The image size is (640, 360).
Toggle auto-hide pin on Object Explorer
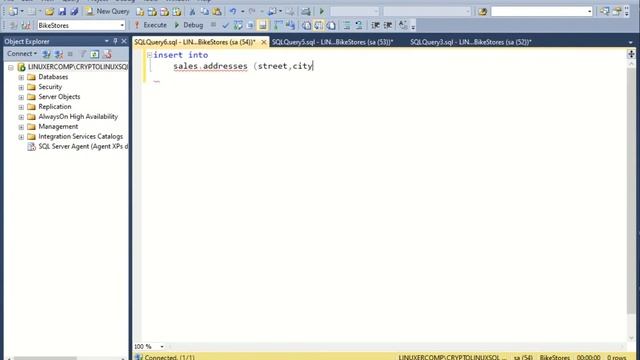click(116, 41)
